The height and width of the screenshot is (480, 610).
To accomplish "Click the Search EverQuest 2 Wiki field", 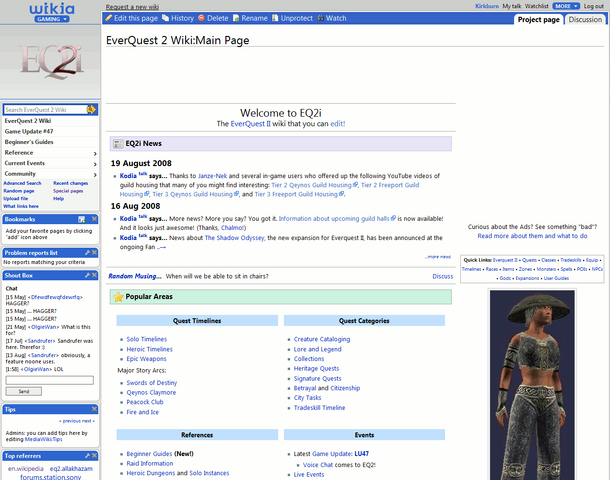I will pyautogui.click(x=45, y=110).
